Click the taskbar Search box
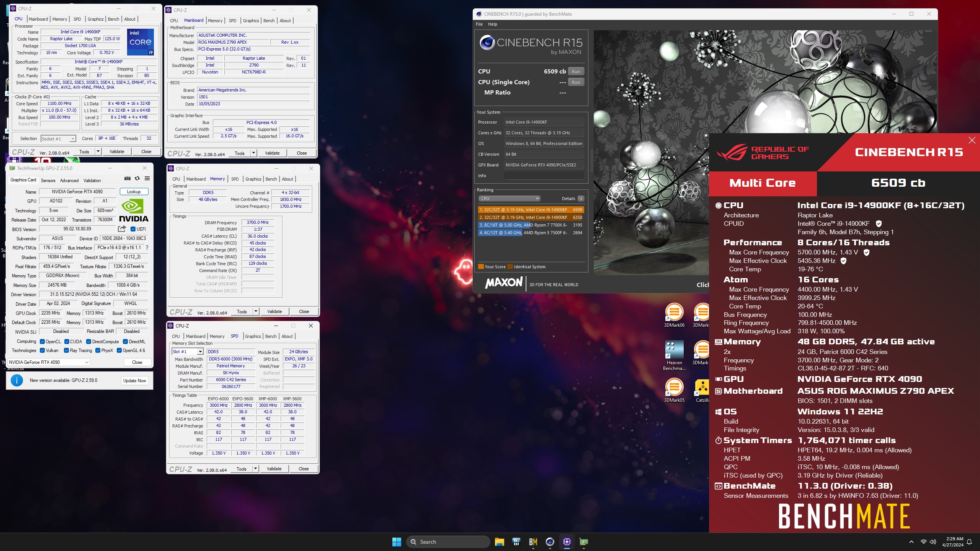 [448, 542]
